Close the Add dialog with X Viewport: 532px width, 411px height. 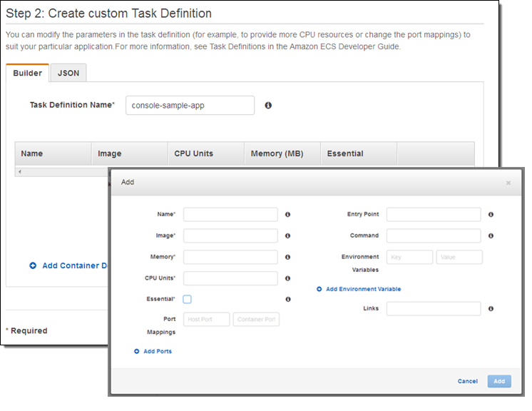tap(508, 183)
